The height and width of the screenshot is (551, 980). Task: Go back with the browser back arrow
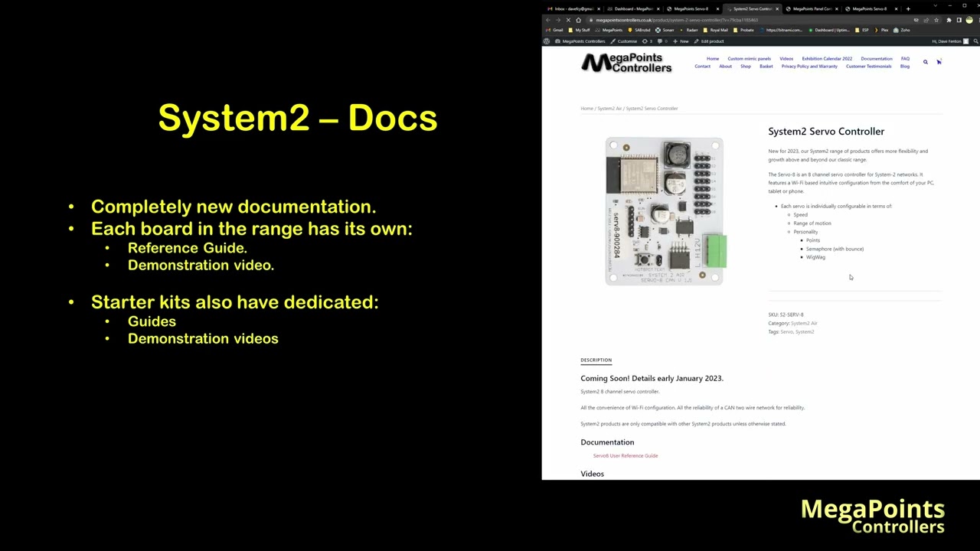548,20
